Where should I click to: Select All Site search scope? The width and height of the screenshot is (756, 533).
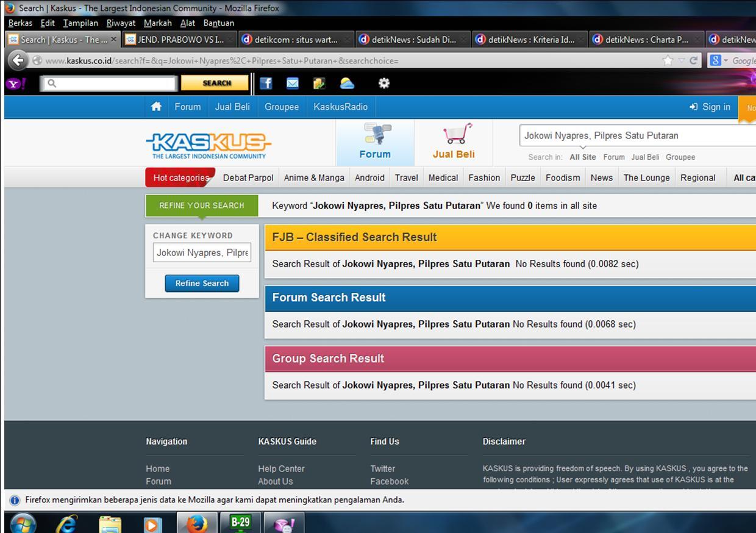pyautogui.click(x=583, y=157)
